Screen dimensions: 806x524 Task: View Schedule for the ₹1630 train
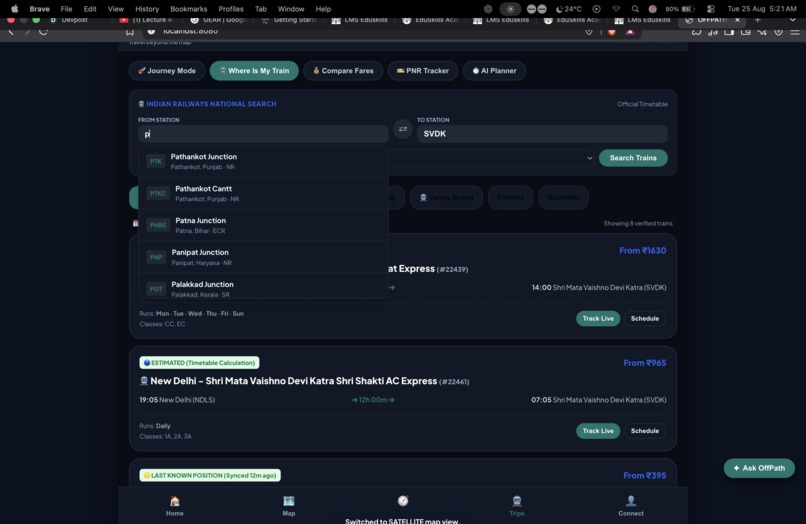[x=645, y=319]
